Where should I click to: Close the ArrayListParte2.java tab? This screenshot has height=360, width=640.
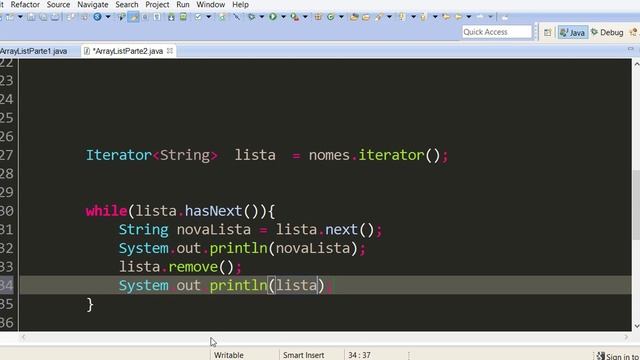tap(170, 51)
